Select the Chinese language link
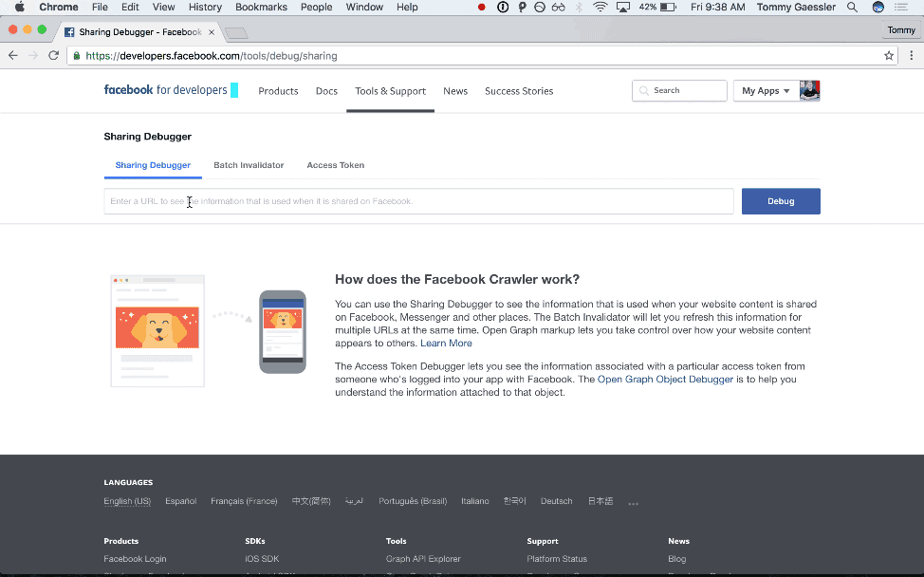This screenshot has width=924, height=577. coord(311,502)
